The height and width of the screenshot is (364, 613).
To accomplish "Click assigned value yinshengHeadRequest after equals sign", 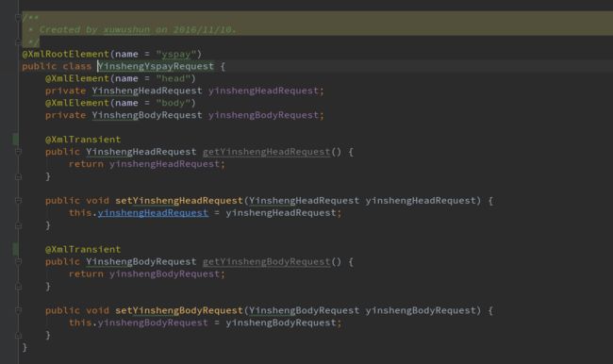I will click(x=281, y=213).
